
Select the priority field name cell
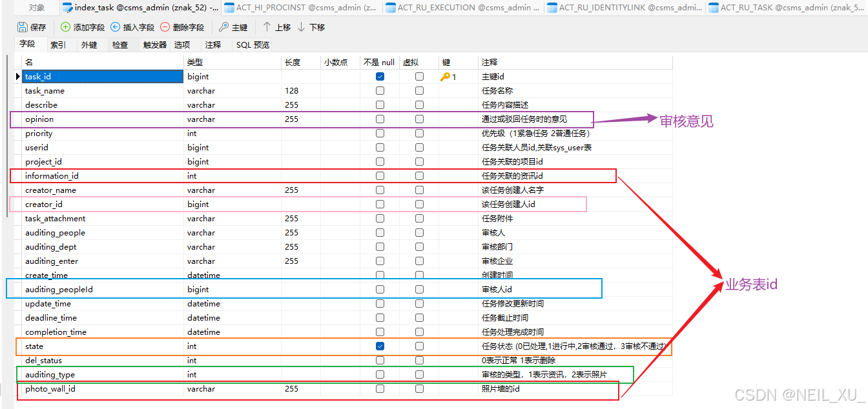tap(103, 133)
